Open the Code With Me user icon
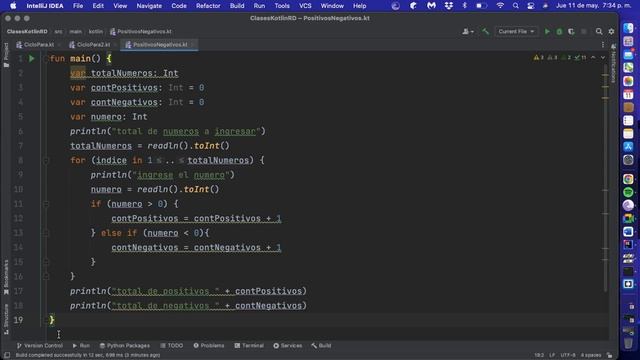Screen dimensions: 640x360 (x=467, y=31)
